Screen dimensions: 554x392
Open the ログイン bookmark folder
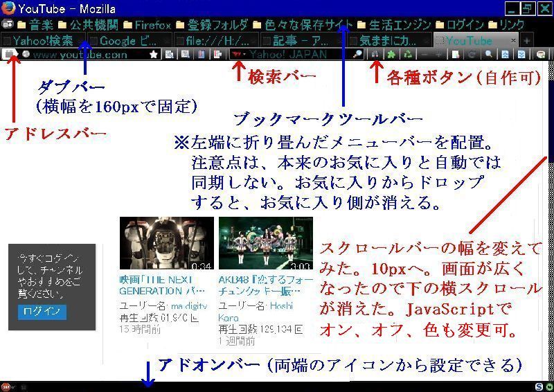click(459, 24)
